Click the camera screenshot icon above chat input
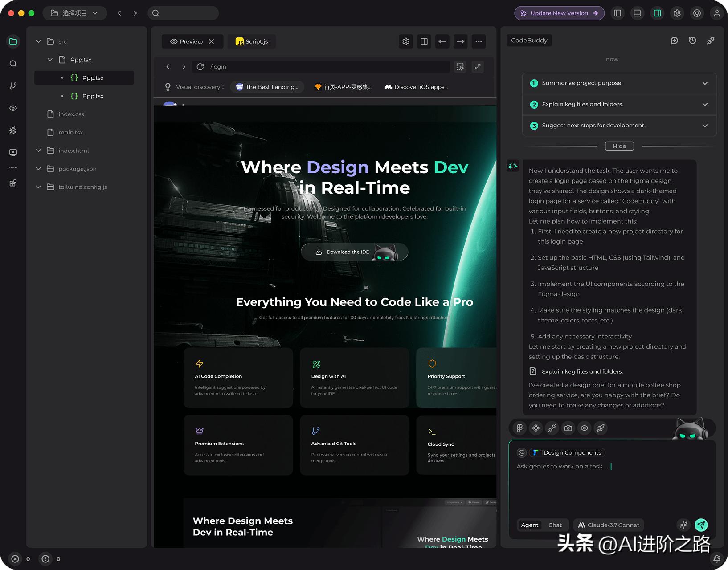728x570 pixels. [568, 428]
